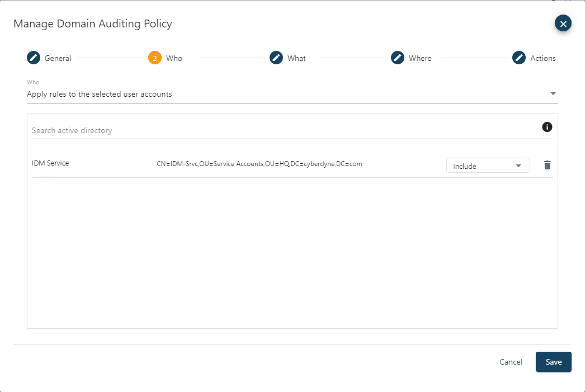
Task: Click the Who label above the selector
Action: coord(33,82)
